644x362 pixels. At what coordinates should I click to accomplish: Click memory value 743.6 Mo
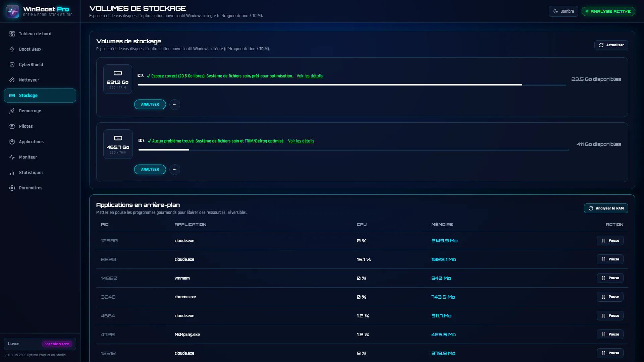[443, 297]
